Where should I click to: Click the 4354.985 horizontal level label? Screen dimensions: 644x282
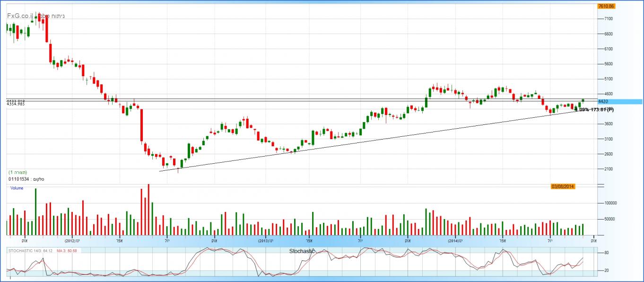pyautogui.click(x=16, y=104)
